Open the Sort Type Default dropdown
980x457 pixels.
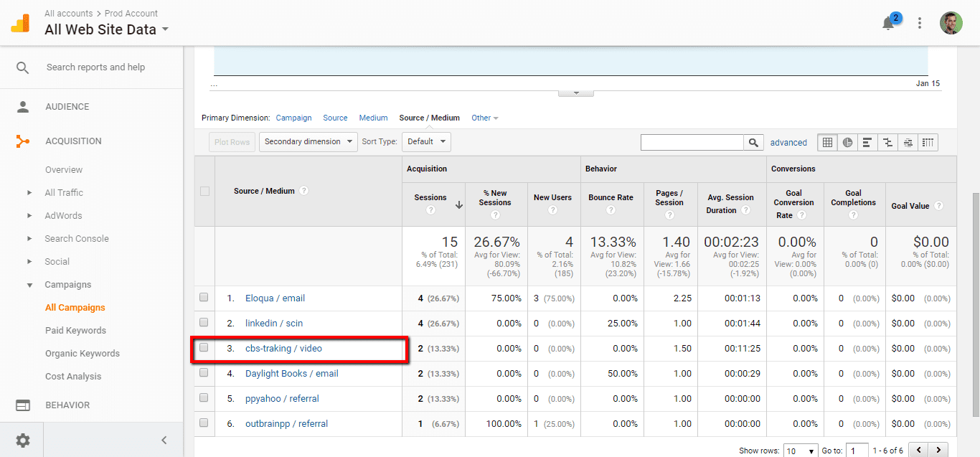[x=426, y=142]
